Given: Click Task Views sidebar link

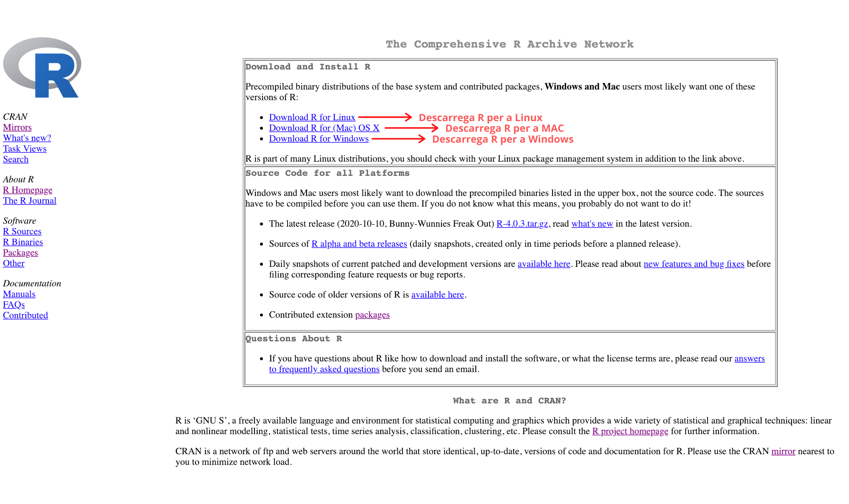Looking at the screenshot, I should point(24,148).
